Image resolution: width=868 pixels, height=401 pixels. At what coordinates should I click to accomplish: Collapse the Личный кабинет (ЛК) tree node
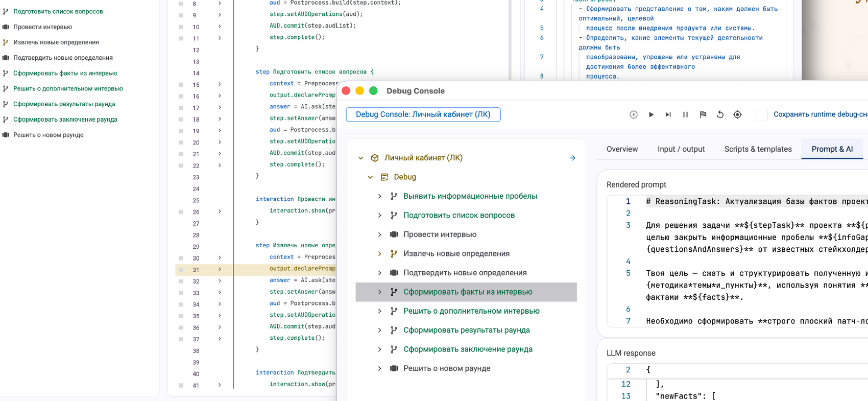(x=360, y=158)
